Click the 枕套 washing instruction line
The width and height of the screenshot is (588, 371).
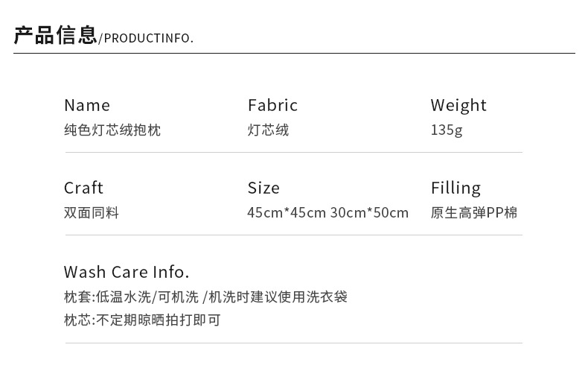(205, 297)
